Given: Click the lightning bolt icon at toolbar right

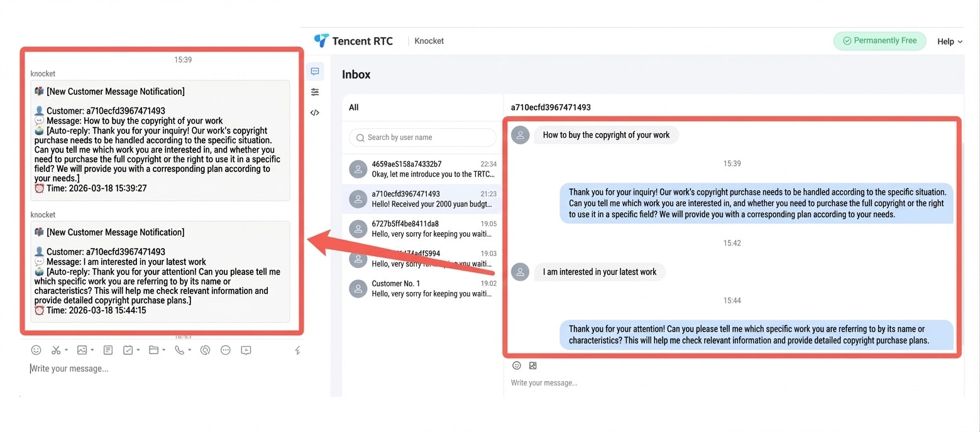Looking at the screenshot, I should (298, 350).
